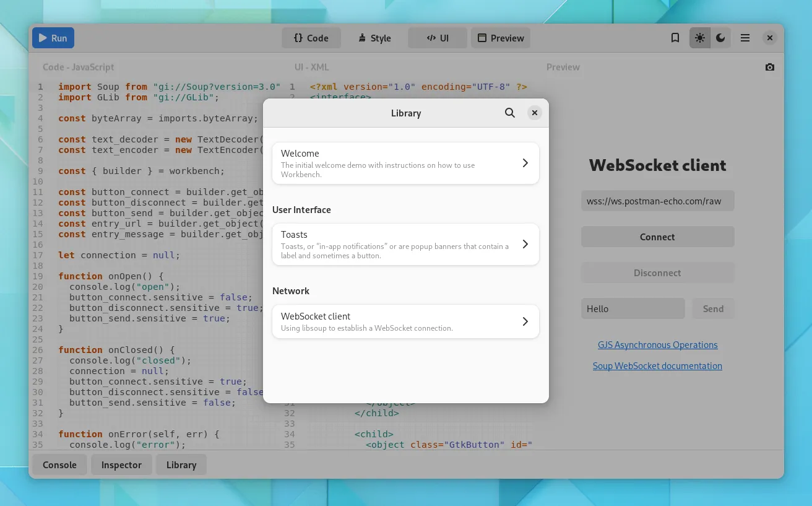The width and height of the screenshot is (812, 506).
Task: Toggle the Code panel
Action: coord(311,38)
